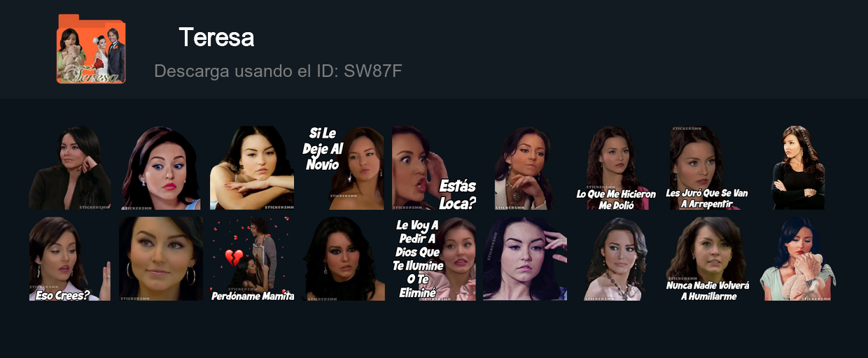Pick the sticker with hand touching forehead

(x=525, y=259)
